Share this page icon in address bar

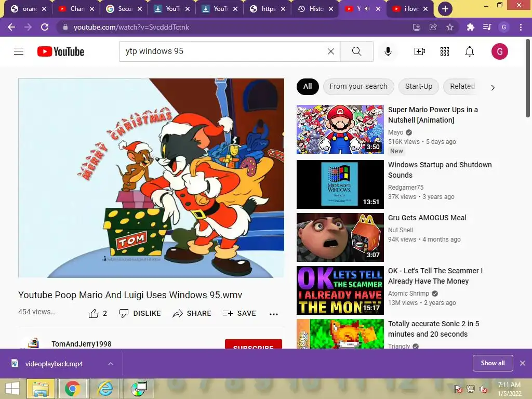point(433,27)
